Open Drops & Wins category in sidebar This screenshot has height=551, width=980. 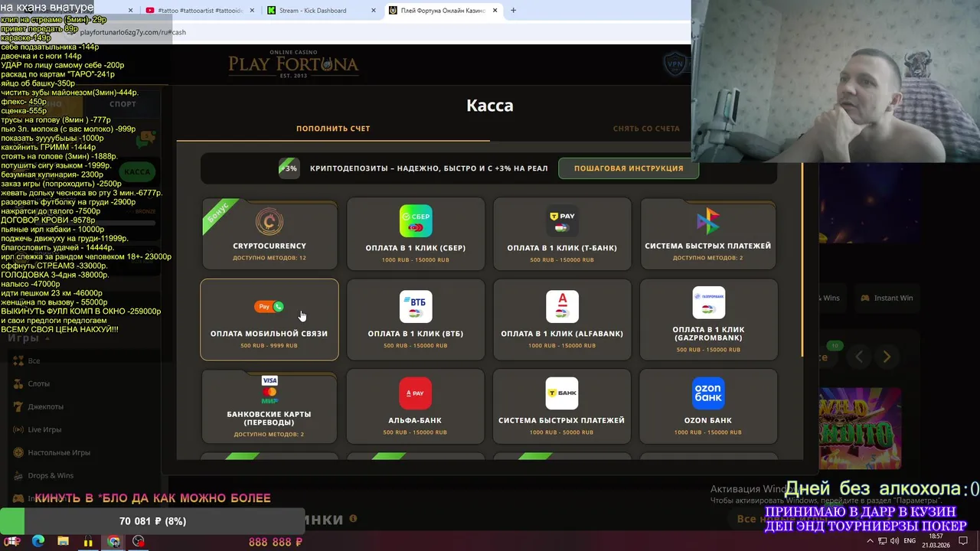pos(51,475)
